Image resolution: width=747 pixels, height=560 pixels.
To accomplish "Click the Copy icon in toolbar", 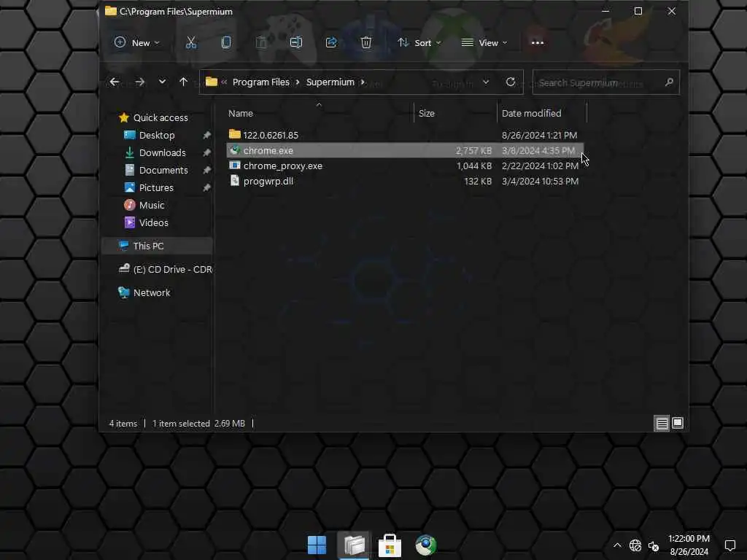I will pos(226,43).
